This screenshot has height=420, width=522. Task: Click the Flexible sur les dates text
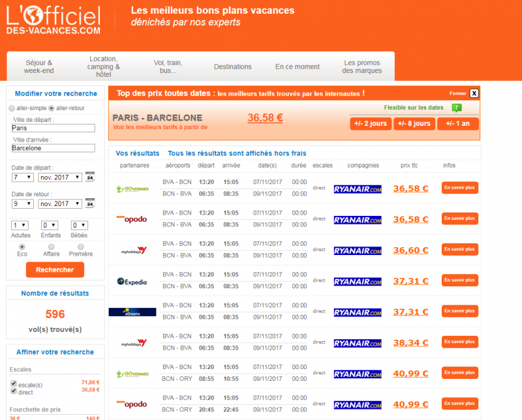pos(414,108)
